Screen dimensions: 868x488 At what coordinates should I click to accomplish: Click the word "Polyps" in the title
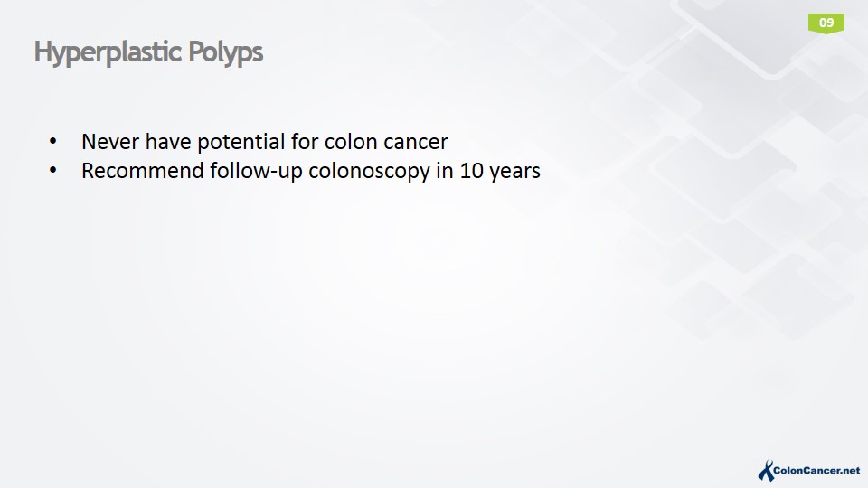point(226,52)
